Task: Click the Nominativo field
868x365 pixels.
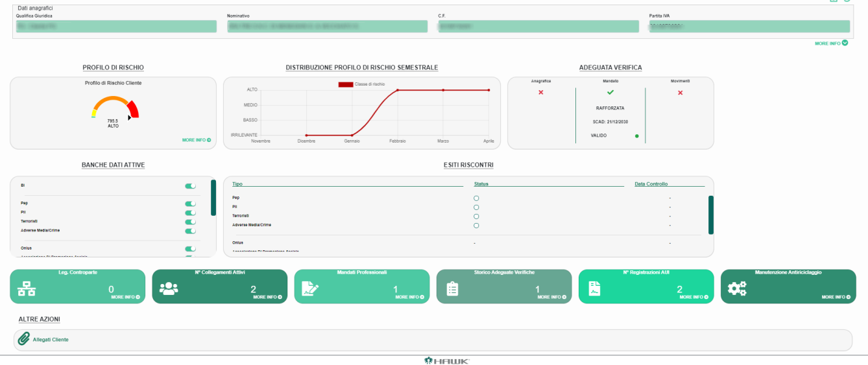Action: point(327,27)
